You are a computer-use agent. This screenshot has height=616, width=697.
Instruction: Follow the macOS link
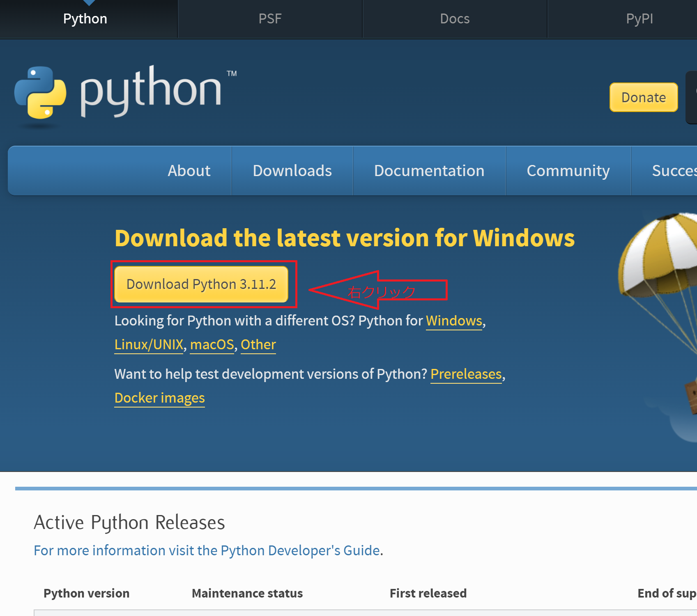212,344
